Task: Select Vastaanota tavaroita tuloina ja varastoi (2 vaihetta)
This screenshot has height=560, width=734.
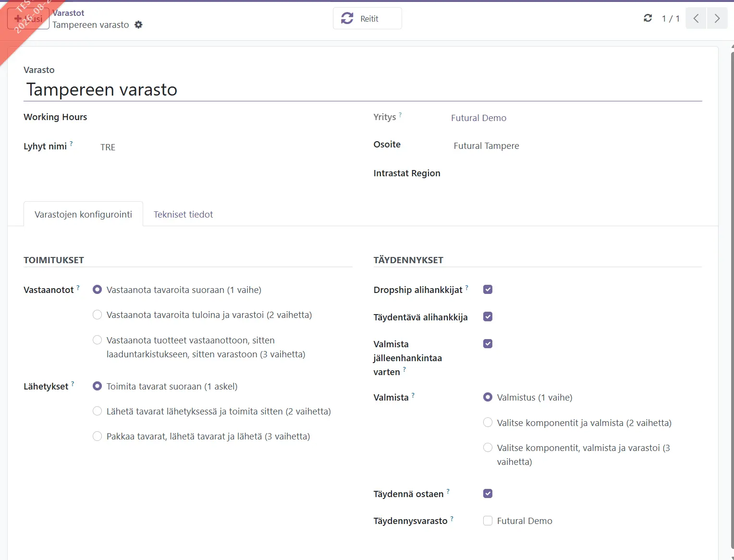Action: [x=97, y=315]
